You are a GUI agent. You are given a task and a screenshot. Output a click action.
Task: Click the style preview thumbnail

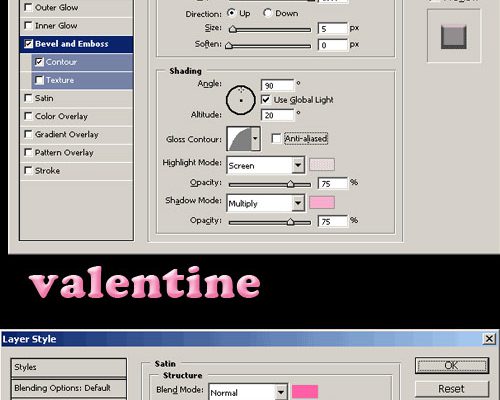(x=454, y=36)
